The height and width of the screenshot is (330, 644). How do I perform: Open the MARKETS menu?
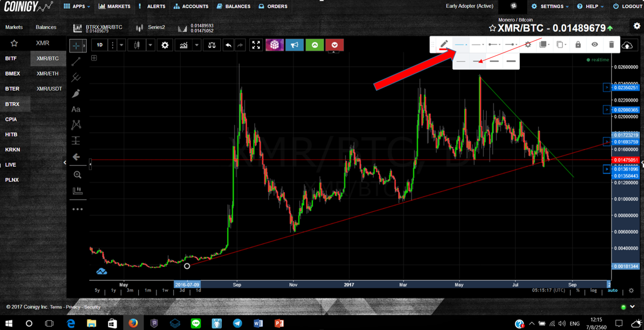[x=114, y=6]
